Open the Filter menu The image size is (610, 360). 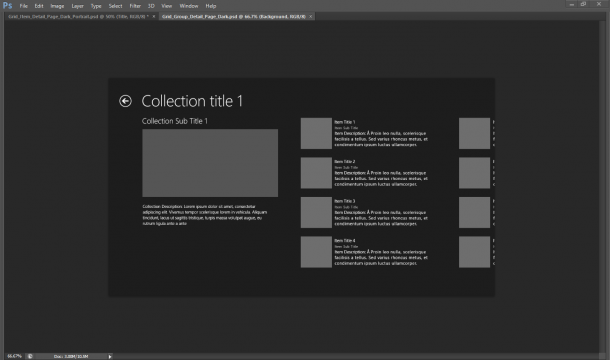pyautogui.click(x=135, y=6)
